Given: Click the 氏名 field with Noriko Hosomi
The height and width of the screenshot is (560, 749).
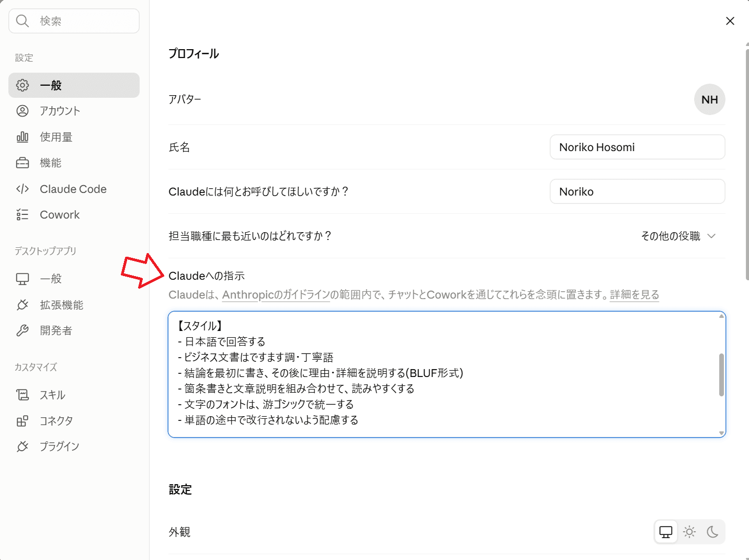Looking at the screenshot, I should click(x=637, y=147).
